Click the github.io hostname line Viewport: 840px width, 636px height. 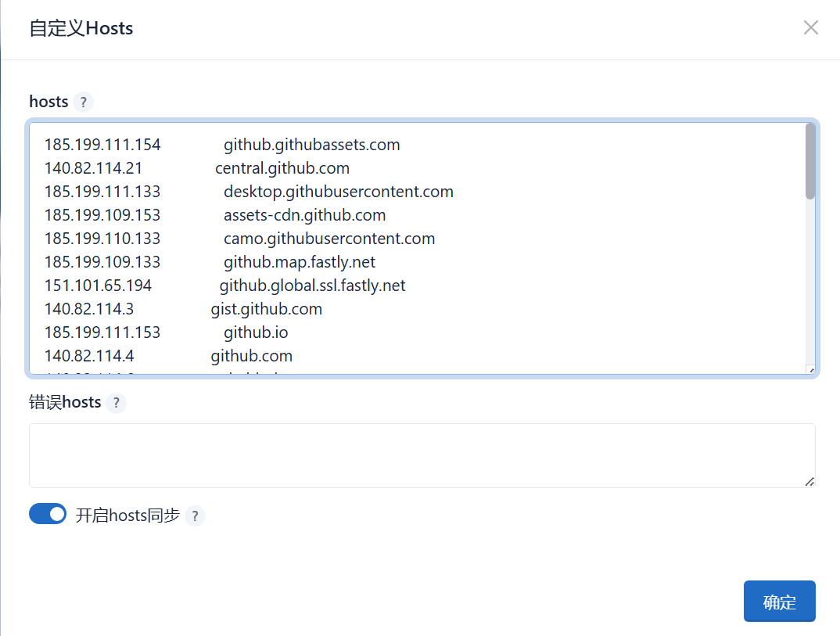click(256, 332)
